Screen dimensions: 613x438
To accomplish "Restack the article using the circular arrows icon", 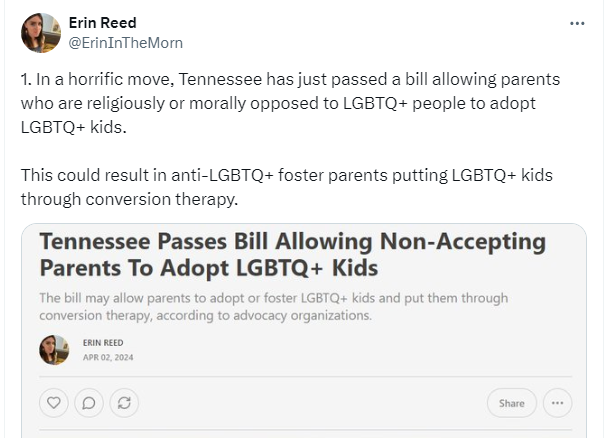I will pos(124,403).
